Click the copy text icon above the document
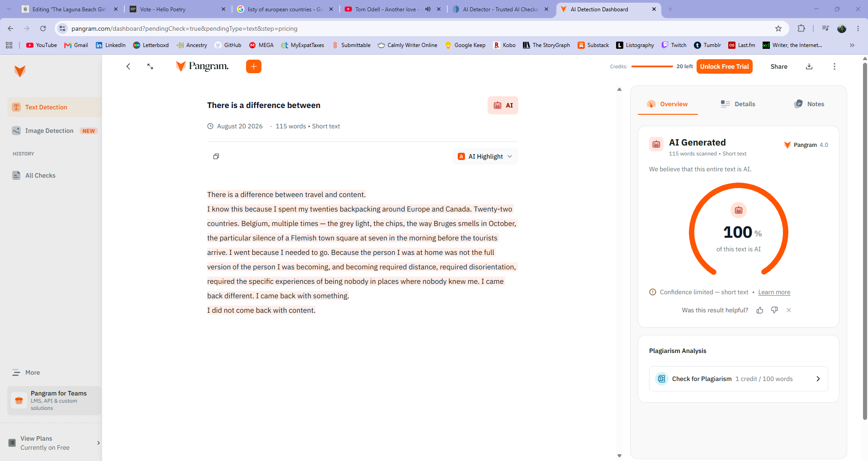This screenshot has width=868, height=461. click(x=216, y=156)
